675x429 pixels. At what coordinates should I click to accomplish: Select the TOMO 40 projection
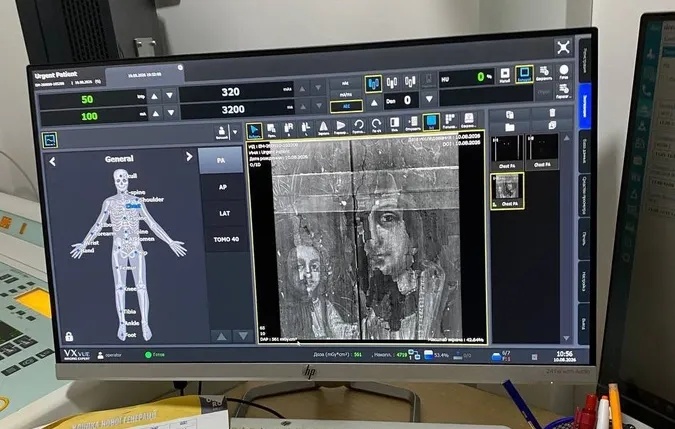(x=226, y=239)
